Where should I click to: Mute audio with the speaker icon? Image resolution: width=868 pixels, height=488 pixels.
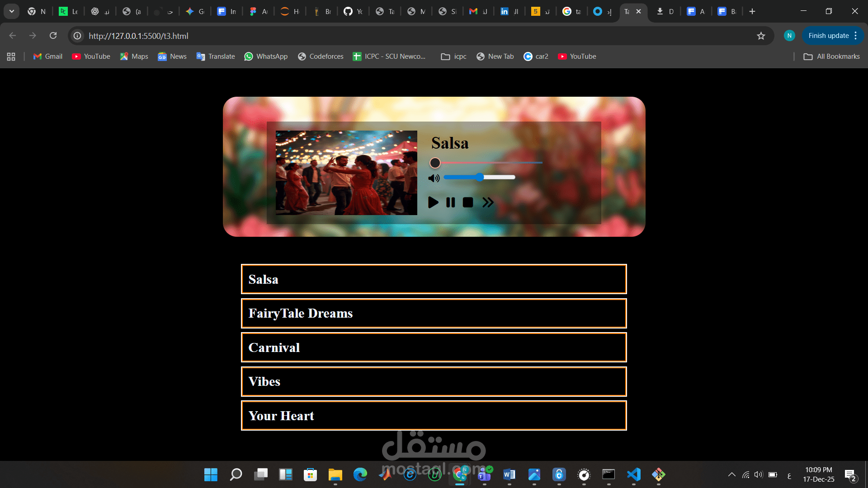point(434,178)
